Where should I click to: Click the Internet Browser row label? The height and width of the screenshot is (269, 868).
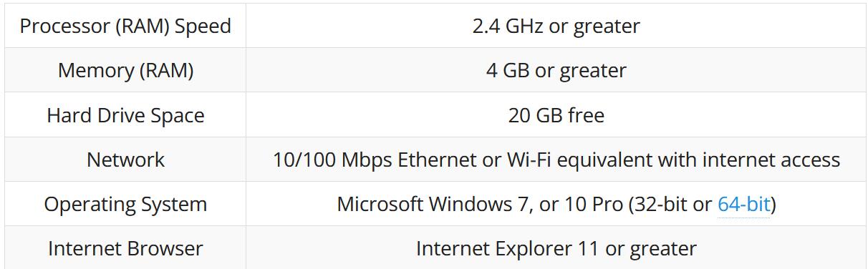pyautogui.click(x=125, y=248)
